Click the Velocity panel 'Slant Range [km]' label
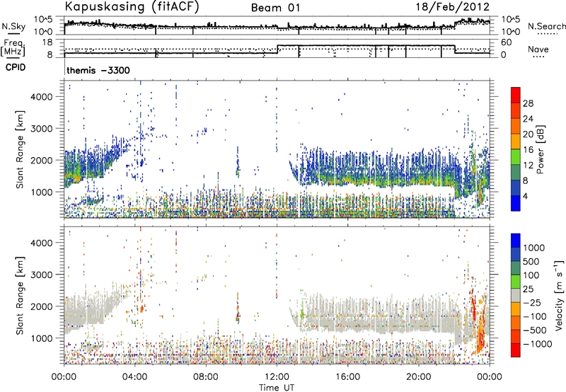 20,295
